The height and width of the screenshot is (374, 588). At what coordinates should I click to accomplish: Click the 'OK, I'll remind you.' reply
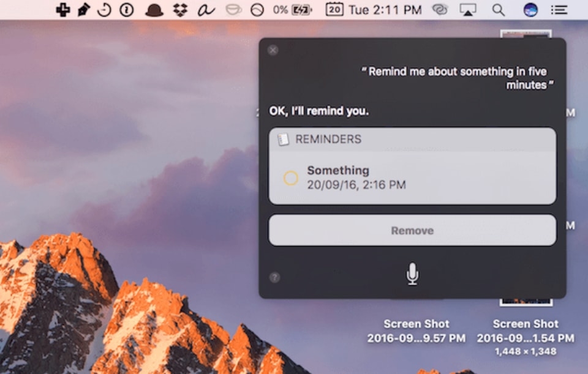pos(319,111)
